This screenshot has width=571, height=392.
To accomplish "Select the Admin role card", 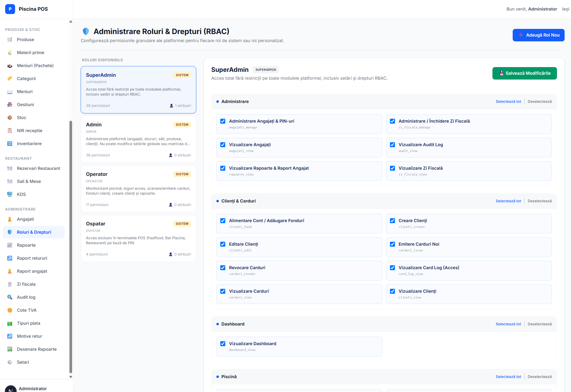I will pos(138,140).
